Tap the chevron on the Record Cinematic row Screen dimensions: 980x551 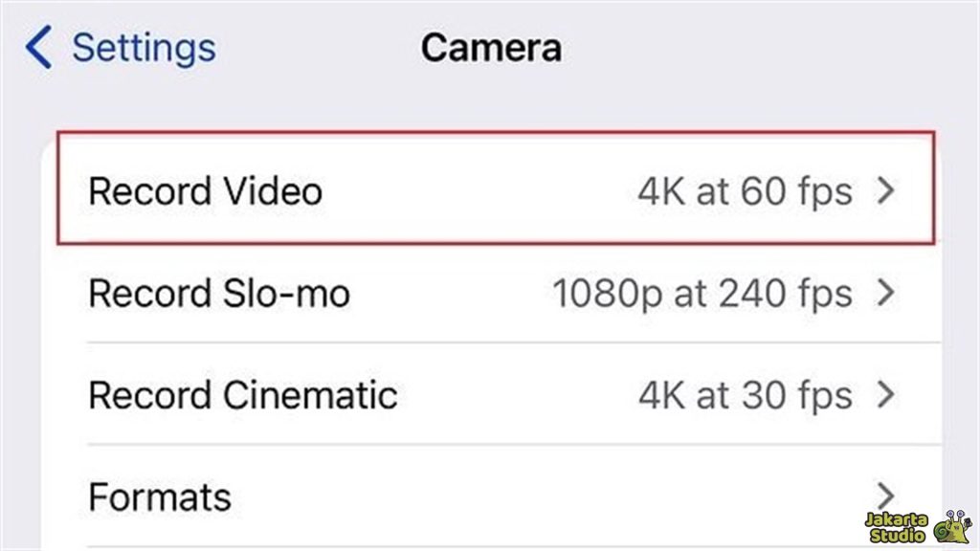click(x=886, y=394)
